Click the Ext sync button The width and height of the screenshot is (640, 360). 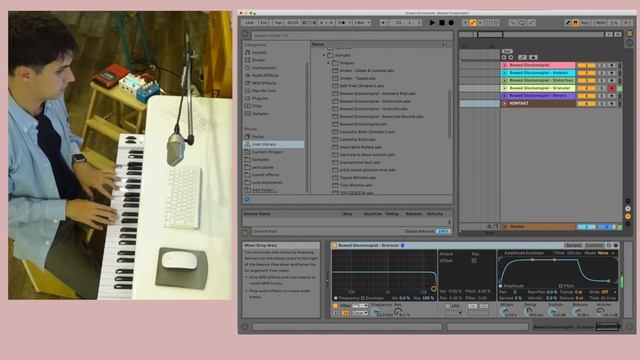coord(264,23)
